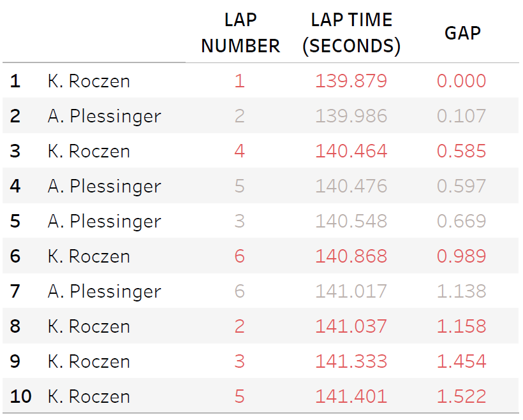Click the 0.107 gap value
Viewport: 523px width, 420px height.
point(461,116)
